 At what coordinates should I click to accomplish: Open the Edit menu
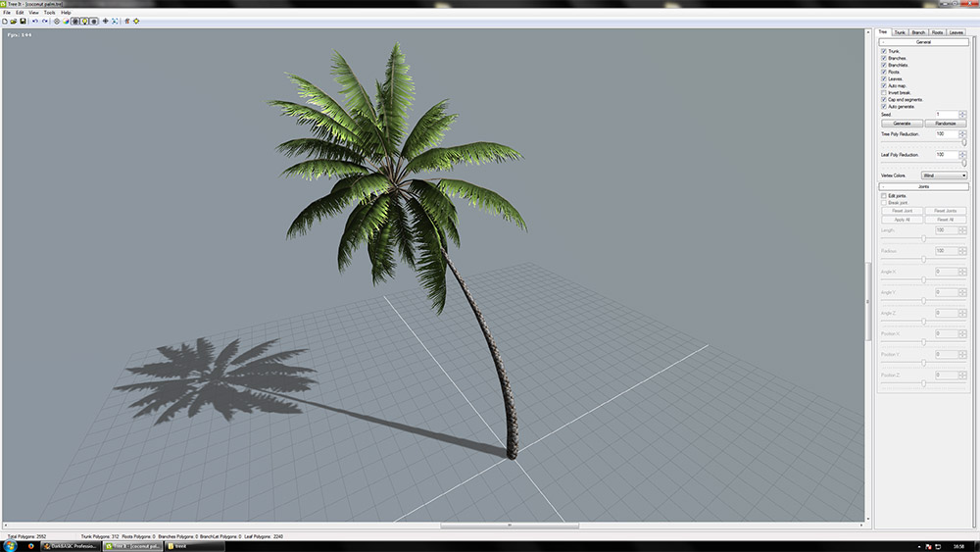click(20, 13)
